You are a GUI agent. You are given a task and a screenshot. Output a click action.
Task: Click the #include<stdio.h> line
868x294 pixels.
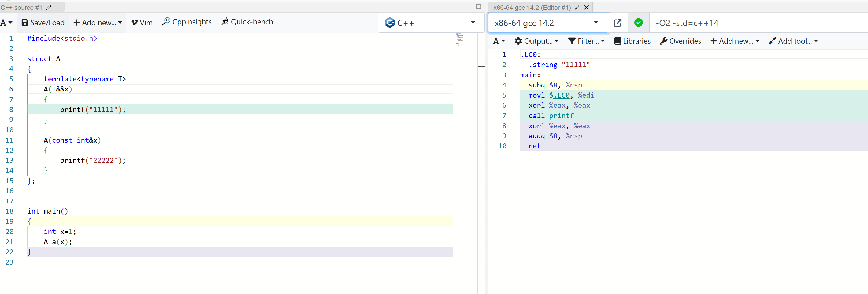pyautogui.click(x=62, y=39)
